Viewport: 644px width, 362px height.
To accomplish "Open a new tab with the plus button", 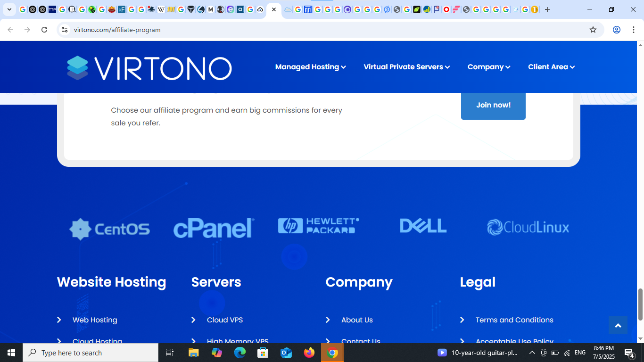I will point(547,9).
